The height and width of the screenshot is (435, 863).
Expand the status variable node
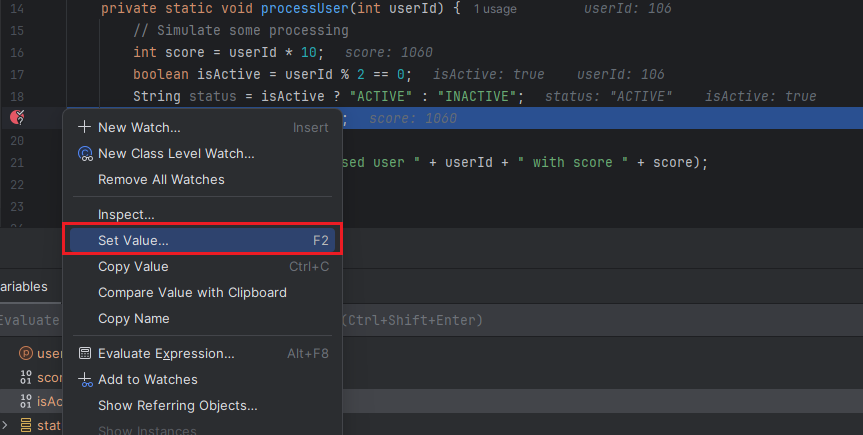[5, 425]
